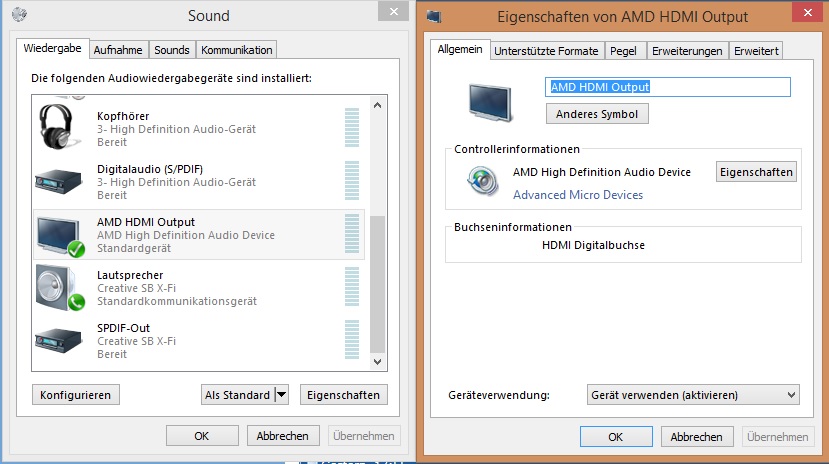Switch to the Aufnahme tab
Image resolution: width=829 pixels, height=464 pixels.
[x=118, y=50]
